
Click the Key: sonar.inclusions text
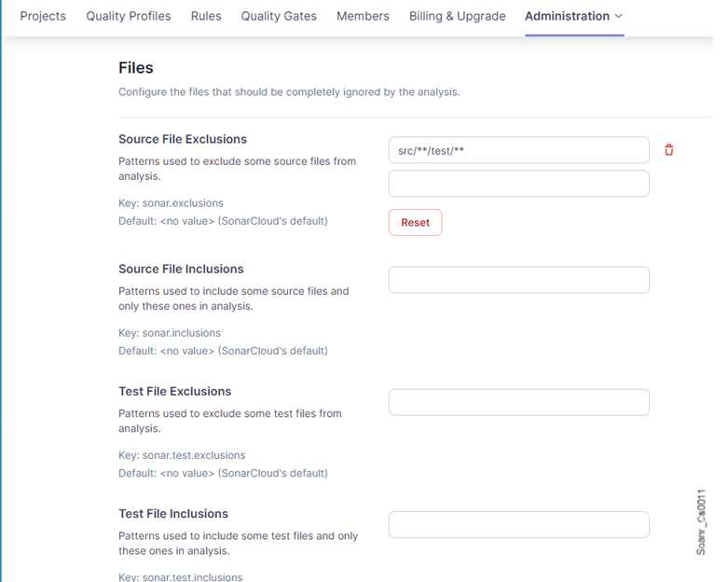click(170, 333)
